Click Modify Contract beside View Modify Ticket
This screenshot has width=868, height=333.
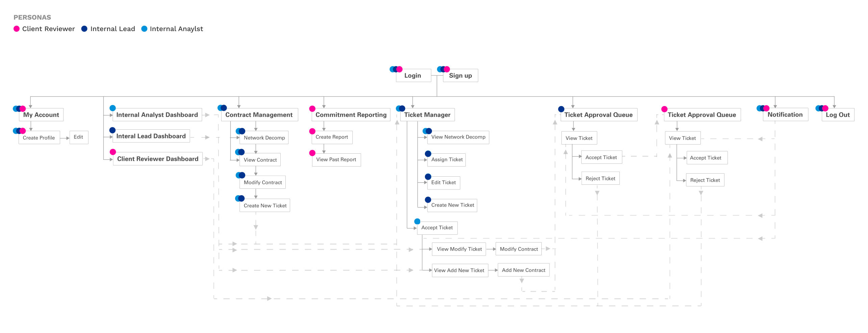click(x=518, y=249)
